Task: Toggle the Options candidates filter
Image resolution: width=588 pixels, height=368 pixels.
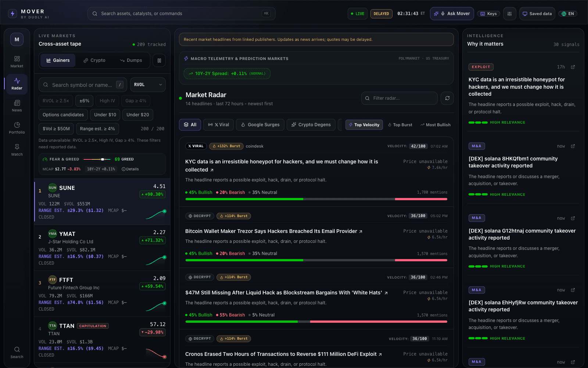Action: pos(63,115)
